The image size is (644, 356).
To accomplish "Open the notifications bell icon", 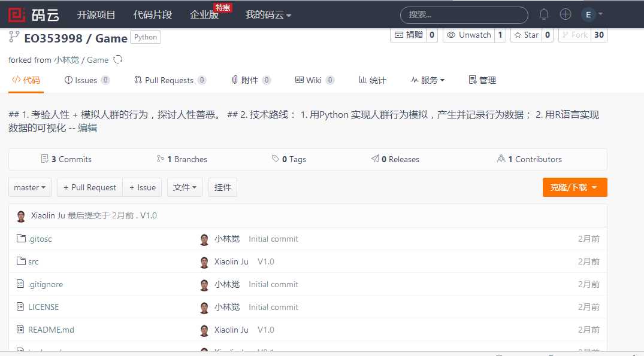I will (x=544, y=14).
